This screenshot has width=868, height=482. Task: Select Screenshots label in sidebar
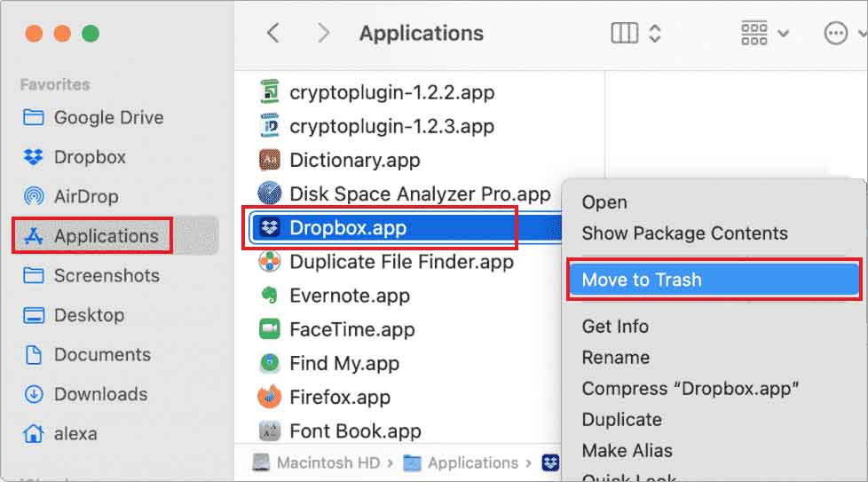pos(107,275)
